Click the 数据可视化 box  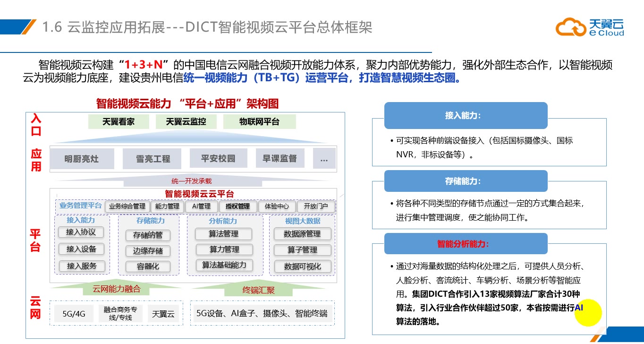tap(302, 267)
